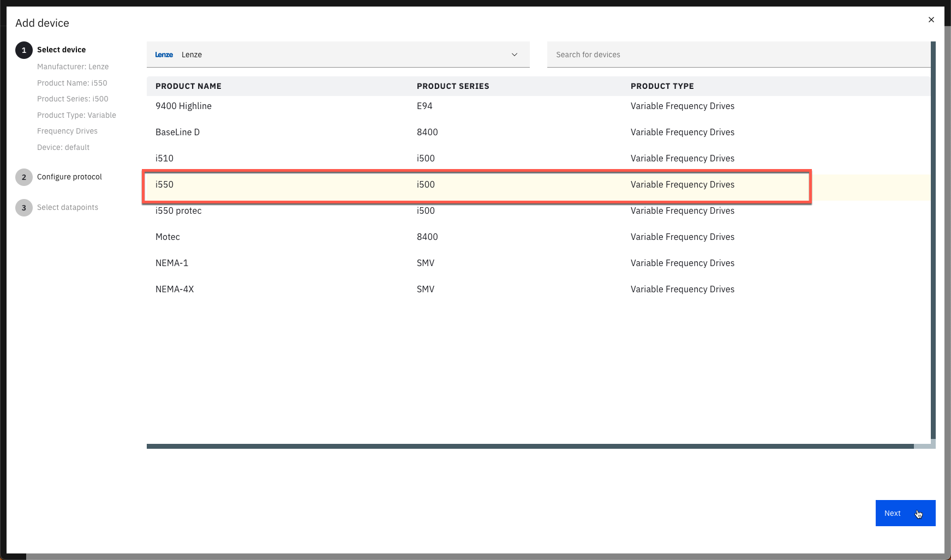Select the i510 product row

click(x=539, y=158)
